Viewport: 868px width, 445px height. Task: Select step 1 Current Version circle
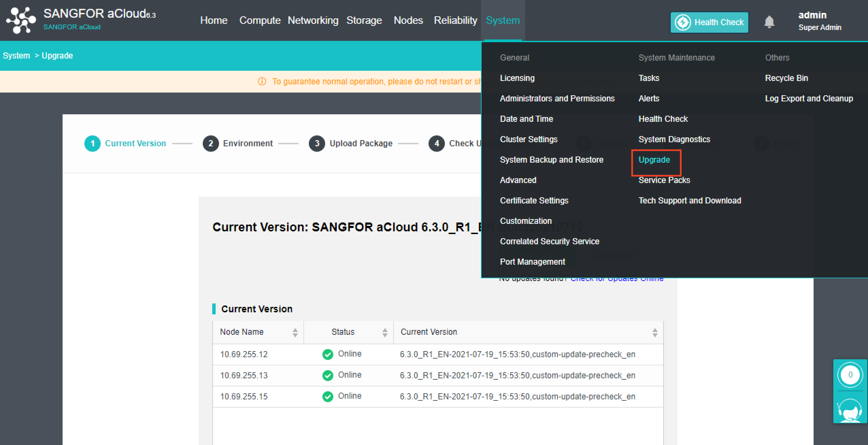pos(92,144)
